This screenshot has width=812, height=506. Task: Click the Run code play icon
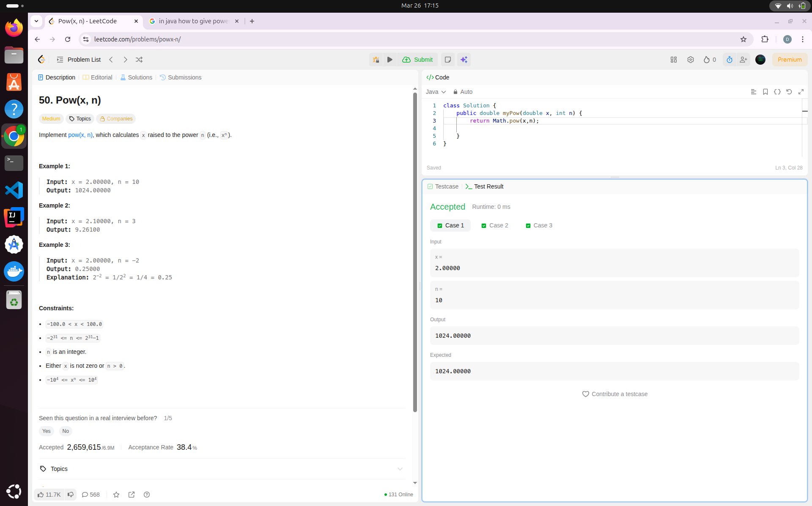point(390,60)
